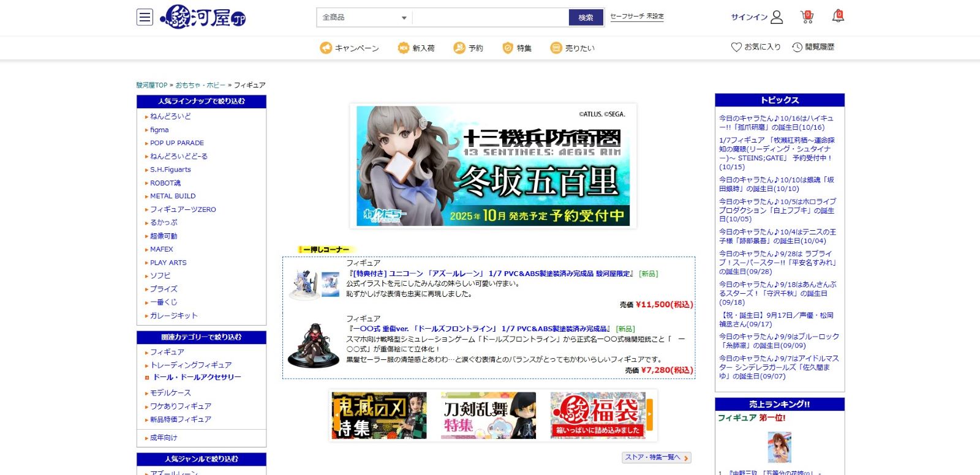
Task: Open the ねんどろいど category link
Action: [x=170, y=116]
